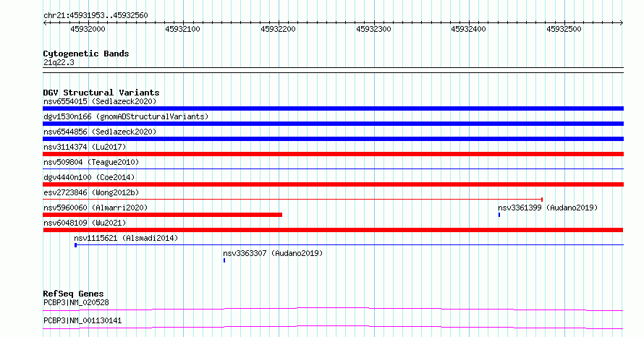The height and width of the screenshot is (337, 644).
Task: Click the 45932000 ruler position
Action: pos(88,29)
